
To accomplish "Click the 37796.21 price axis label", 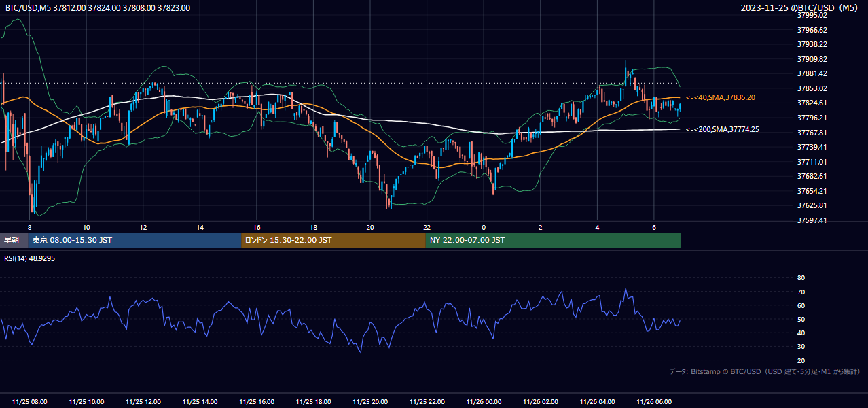I will (x=812, y=118).
